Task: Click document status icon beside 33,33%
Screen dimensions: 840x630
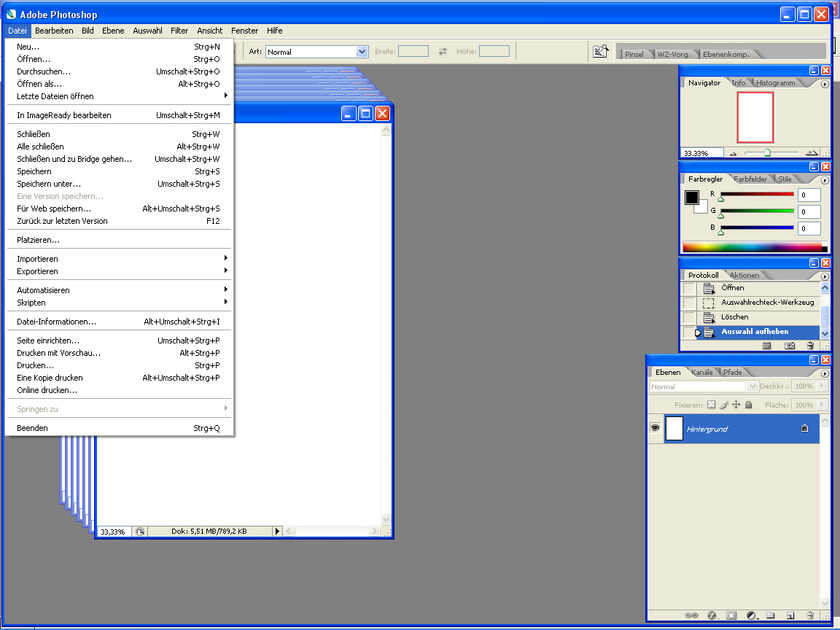Action: click(140, 532)
